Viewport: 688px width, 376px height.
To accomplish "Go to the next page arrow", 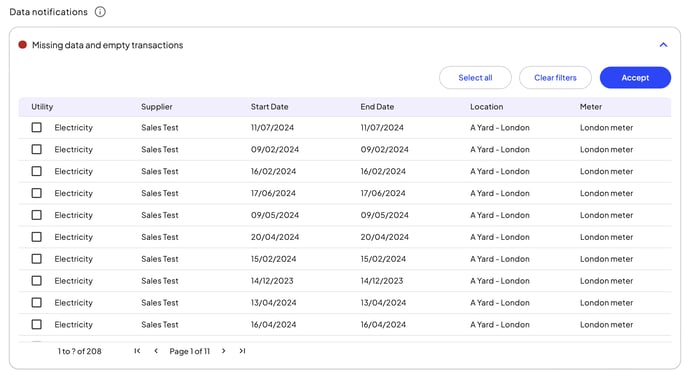I will pyautogui.click(x=224, y=351).
